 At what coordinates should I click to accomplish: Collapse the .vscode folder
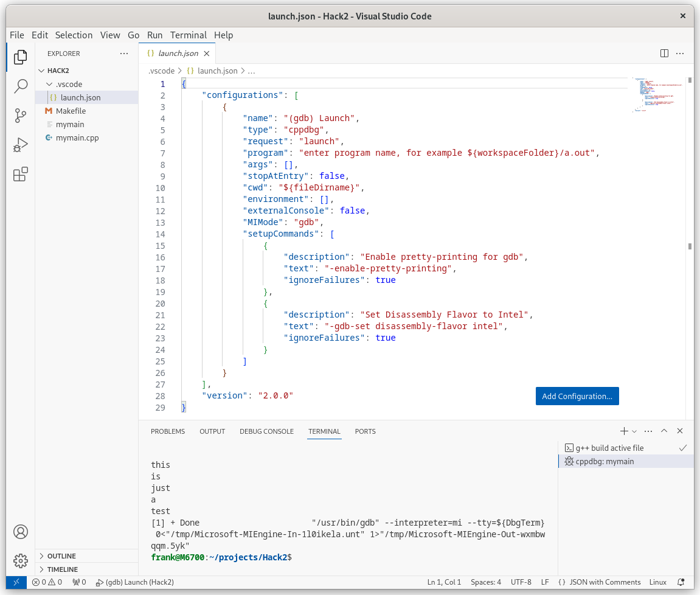86,84
